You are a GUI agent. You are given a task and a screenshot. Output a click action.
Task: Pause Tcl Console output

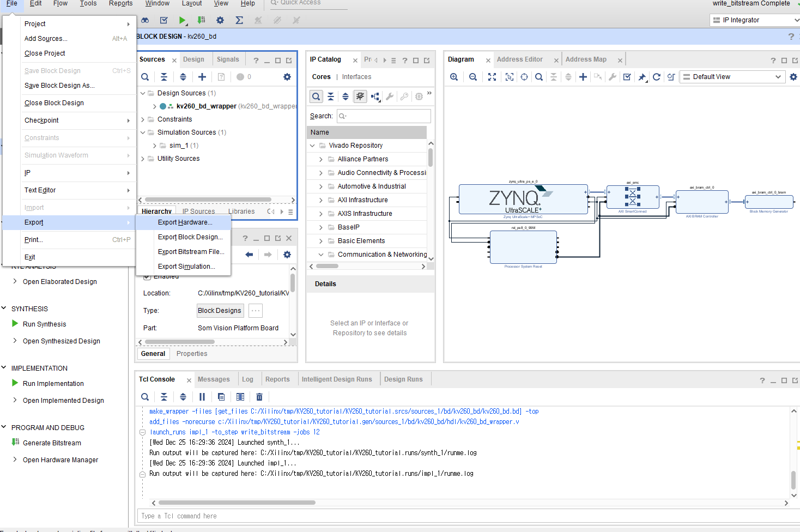click(202, 397)
